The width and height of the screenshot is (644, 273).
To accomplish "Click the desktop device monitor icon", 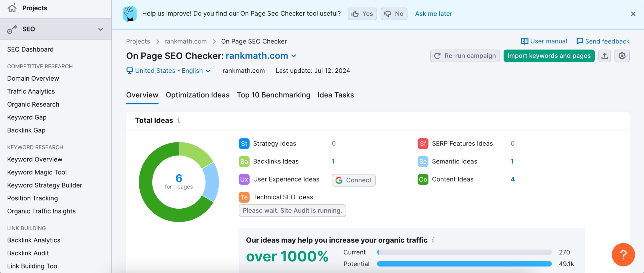I will click(x=130, y=71).
